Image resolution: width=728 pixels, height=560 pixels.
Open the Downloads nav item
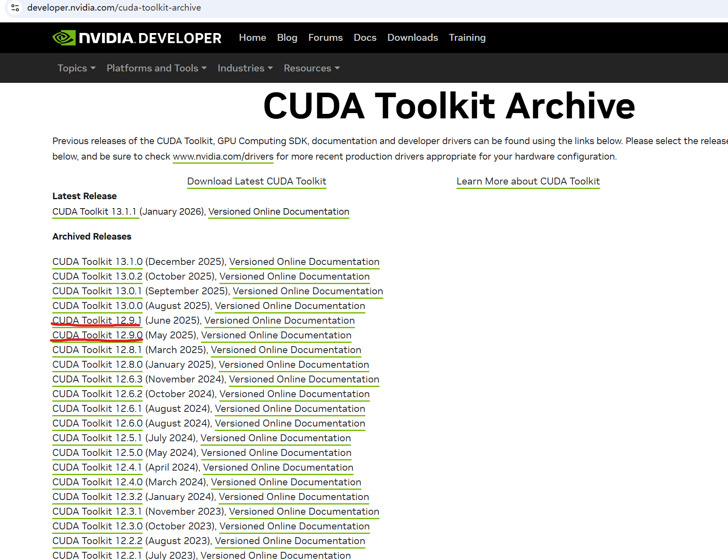(x=412, y=38)
